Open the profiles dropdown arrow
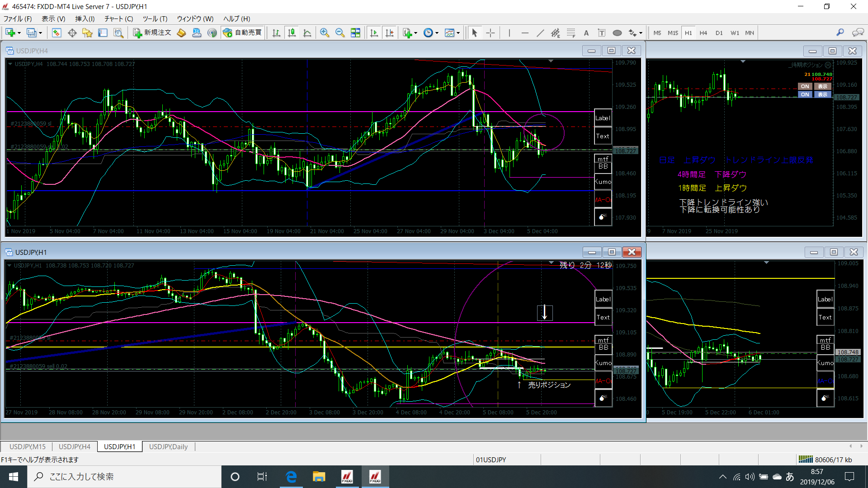 click(x=40, y=33)
